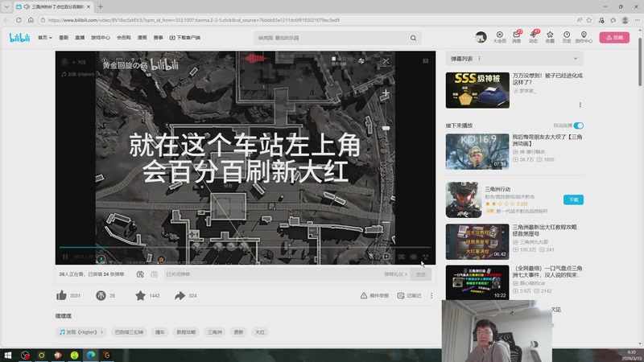Open the user avatar profile
This screenshot has height=362, width=644.
[x=481, y=37]
